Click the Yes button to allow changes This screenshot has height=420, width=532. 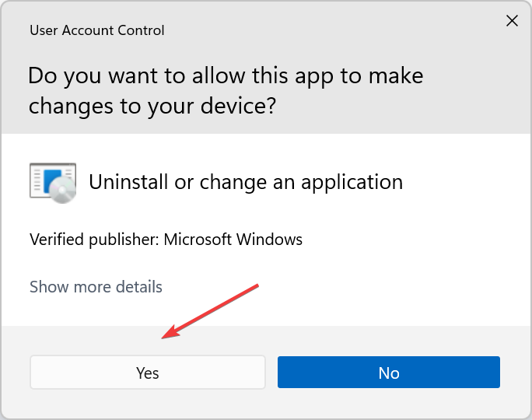click(x=148, y=373)
